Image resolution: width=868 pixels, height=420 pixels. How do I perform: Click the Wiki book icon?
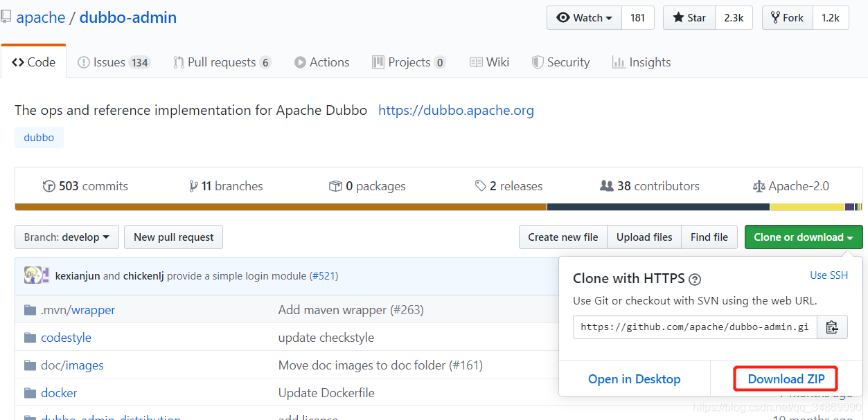coord(476,62)
